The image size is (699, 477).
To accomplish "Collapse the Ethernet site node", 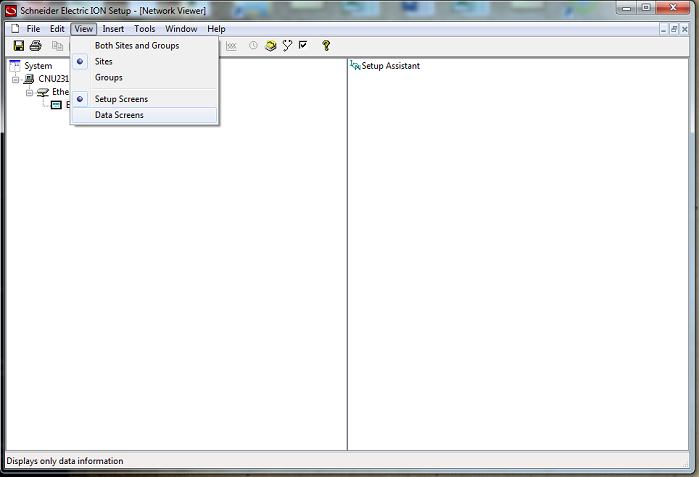I will pos(29,93).
